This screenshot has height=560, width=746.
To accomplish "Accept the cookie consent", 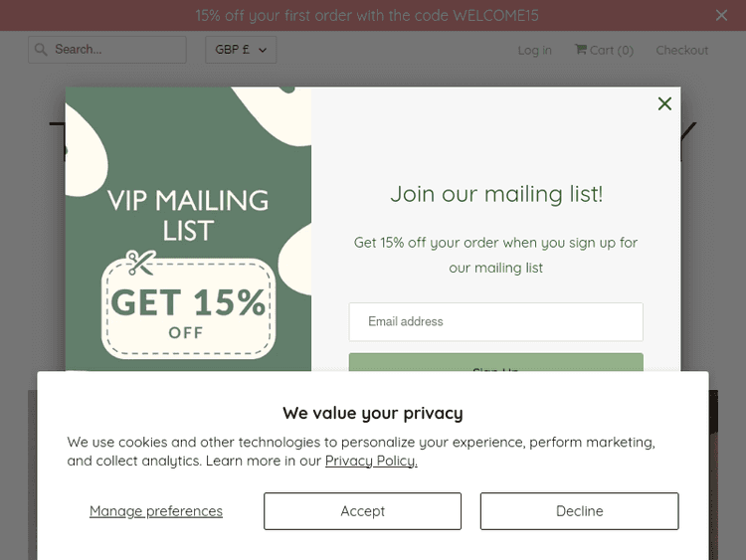I will pyautogui.click(x=362, y=511).
